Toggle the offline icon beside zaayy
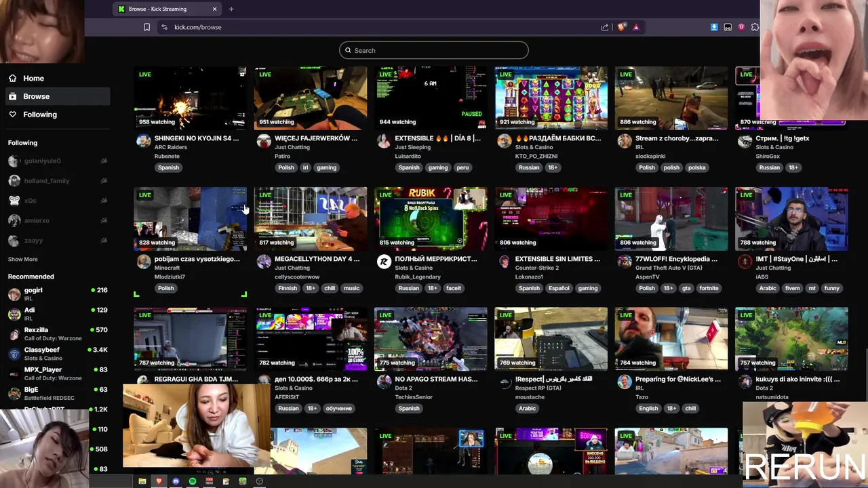This screenshot has height=488, width=868. (104, 240)
